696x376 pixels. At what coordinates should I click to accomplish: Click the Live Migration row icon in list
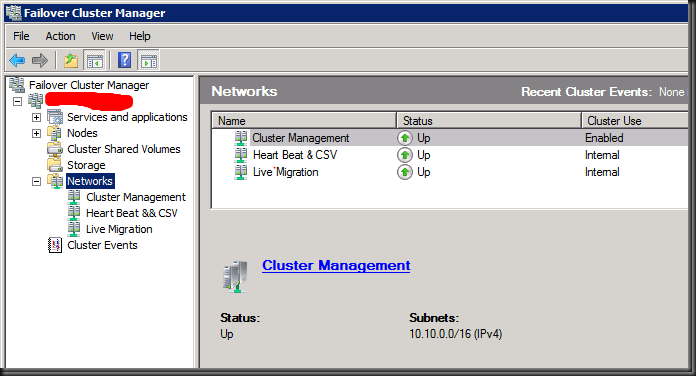coord(241,172)
